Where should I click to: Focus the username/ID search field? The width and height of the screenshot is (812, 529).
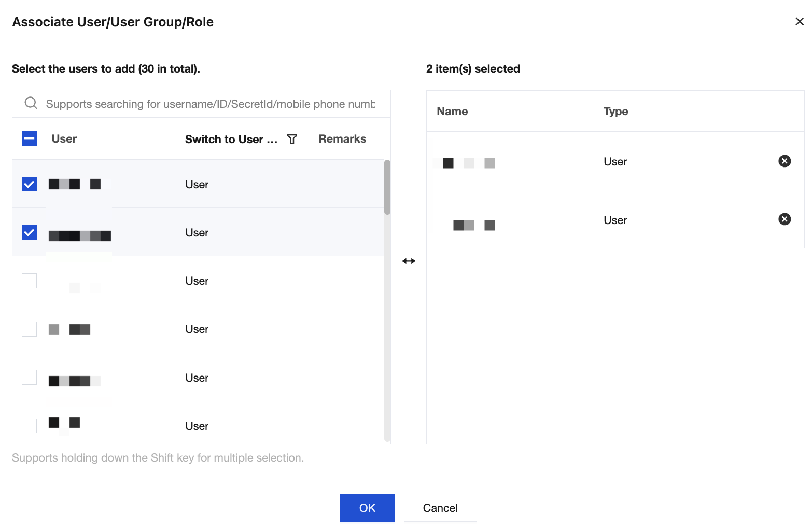tap(210, 104)
